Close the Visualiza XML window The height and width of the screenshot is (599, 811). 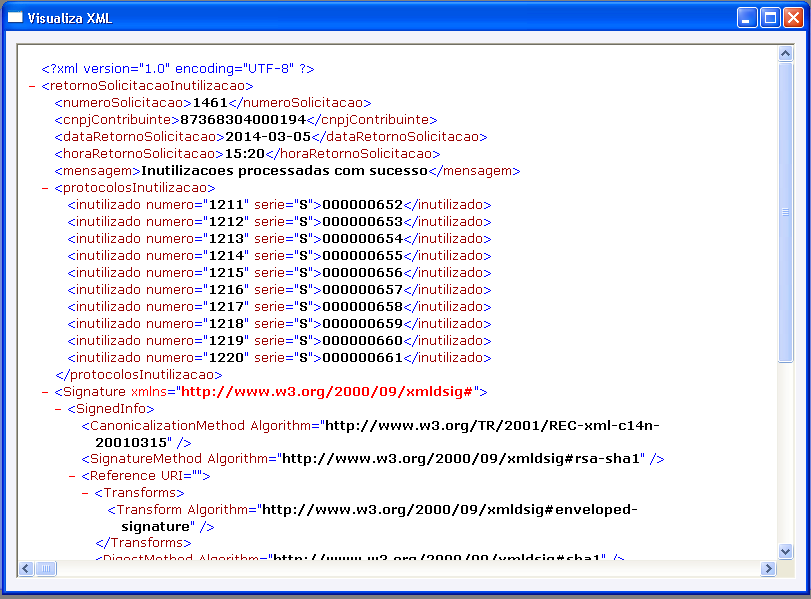[x=793, y=18]
